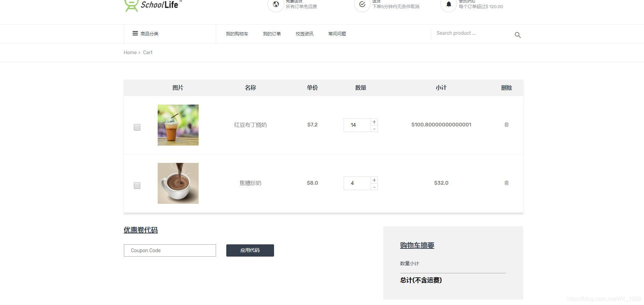644x305 pixels.
Task: Click subtotal $100.80000000000001
Action: (441, 125)
